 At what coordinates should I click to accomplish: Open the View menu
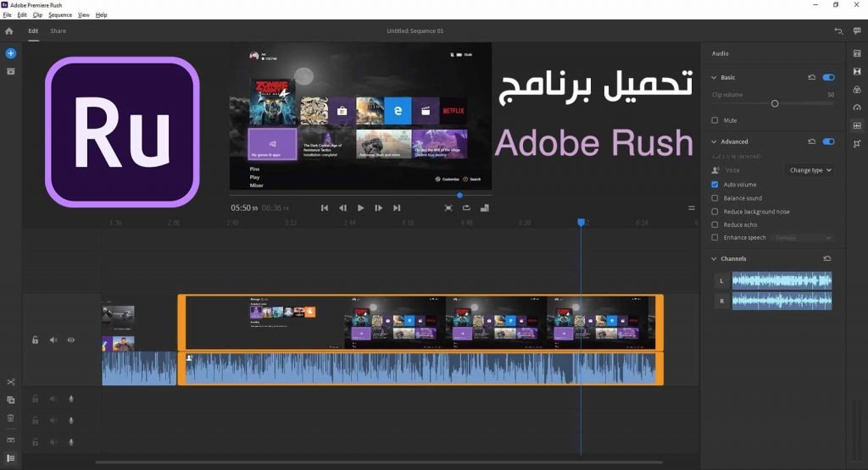tap(84, 15)
